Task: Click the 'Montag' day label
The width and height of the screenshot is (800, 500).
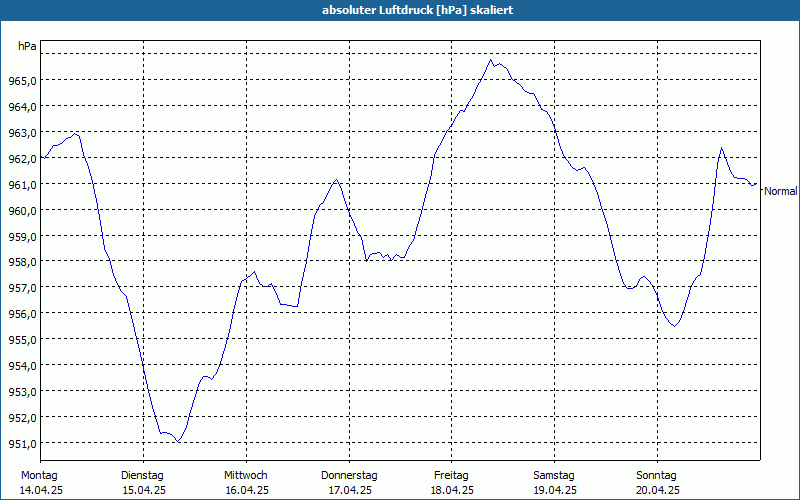Action: pyautogui.click(x=39, y=476)
